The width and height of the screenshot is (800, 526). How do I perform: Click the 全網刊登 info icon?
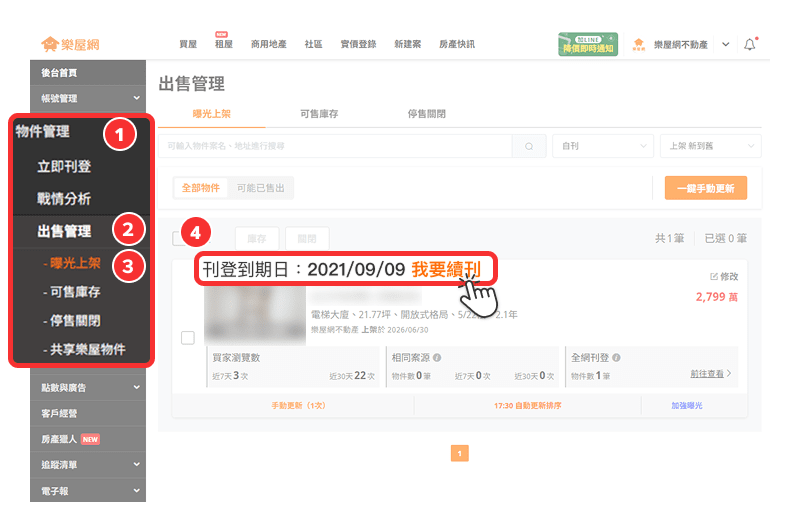616,358
